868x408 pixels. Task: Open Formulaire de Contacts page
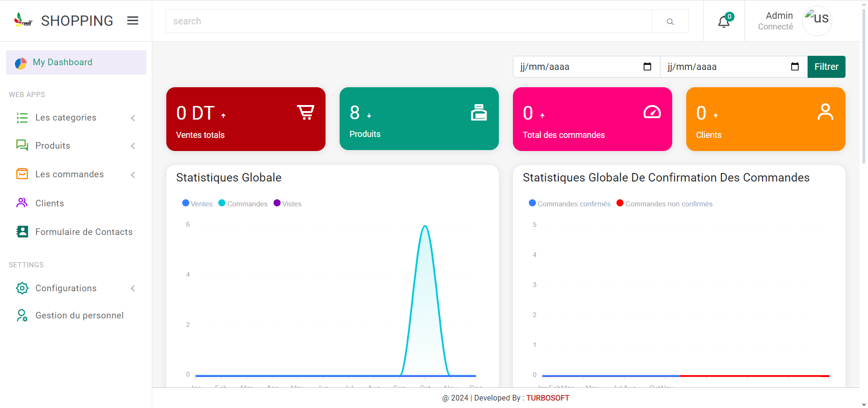83,232
